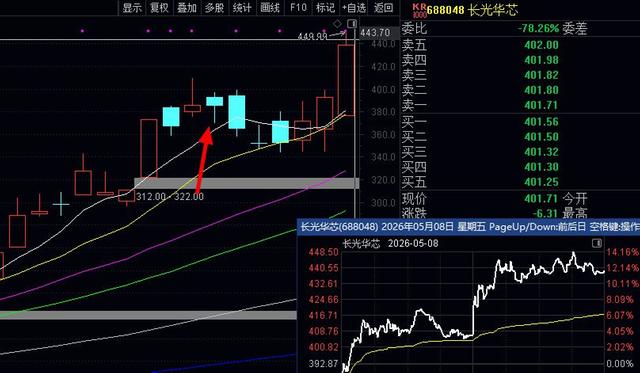The image size is (640, 373).
Task: Click the 标记 mark button
Action: [325, 7]
